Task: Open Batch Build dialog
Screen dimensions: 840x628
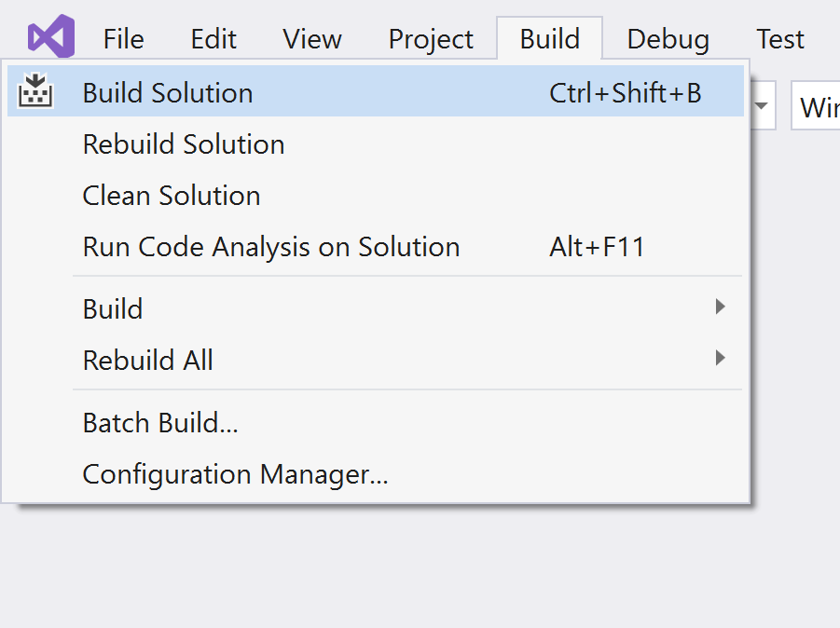Action: pyautogui.click(x=160, y=423)
